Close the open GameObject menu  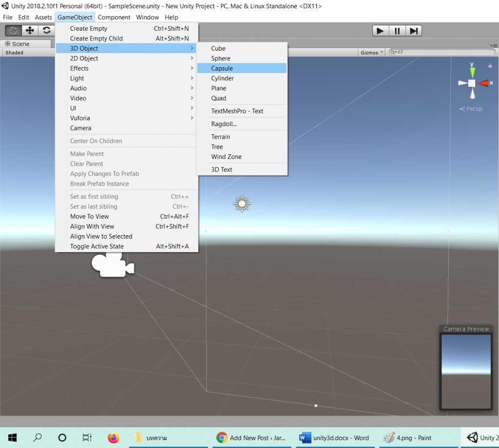coord(75,17)
